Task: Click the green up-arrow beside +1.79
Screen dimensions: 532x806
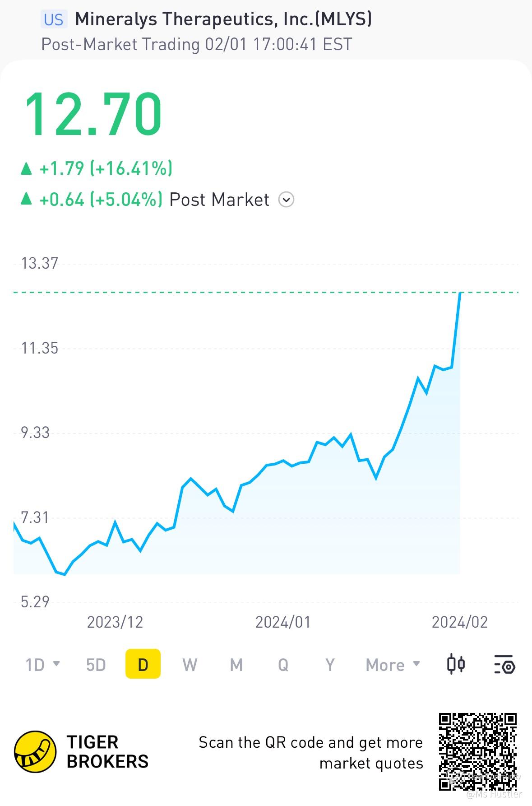Action: pyautogui.click(x=27, y=169)
